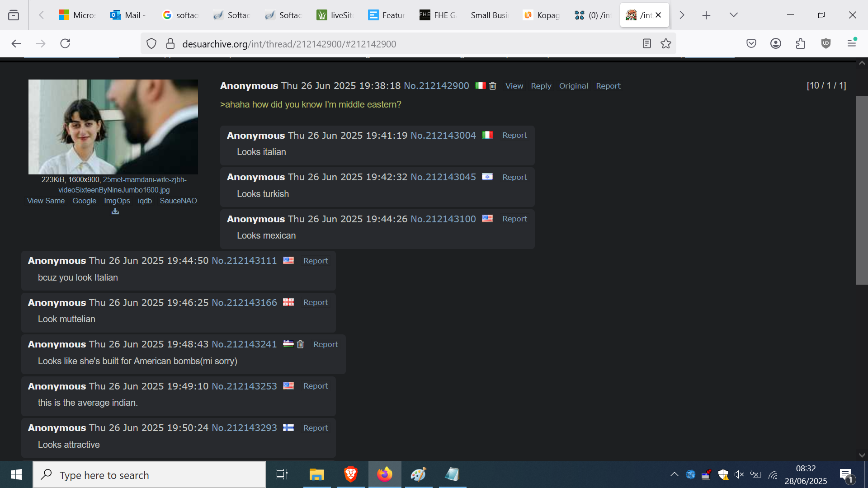The height and width of the screenshot is (488, 868).
Task: Report the 'Looks attractive' post
Action: click(x=316, y=428)
